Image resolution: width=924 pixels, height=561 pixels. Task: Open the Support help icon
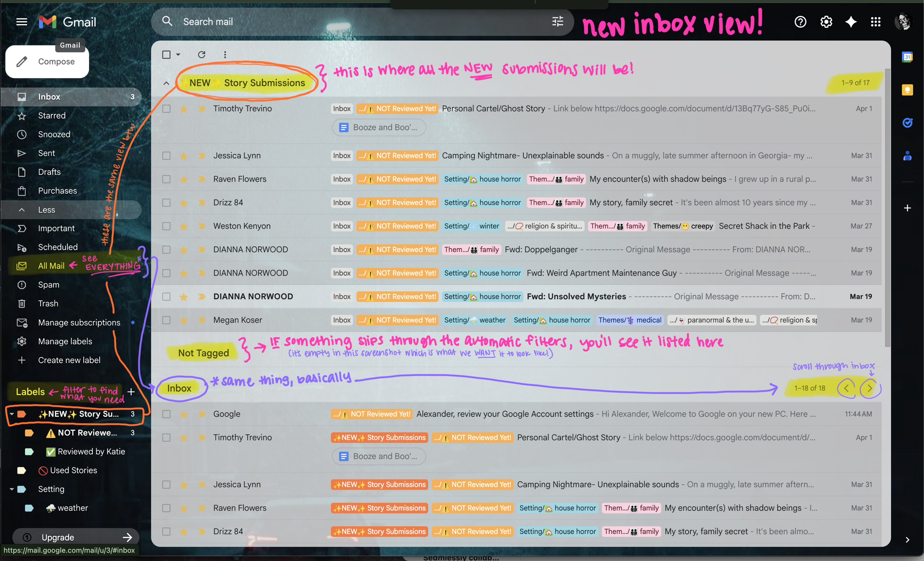(800, 22)
